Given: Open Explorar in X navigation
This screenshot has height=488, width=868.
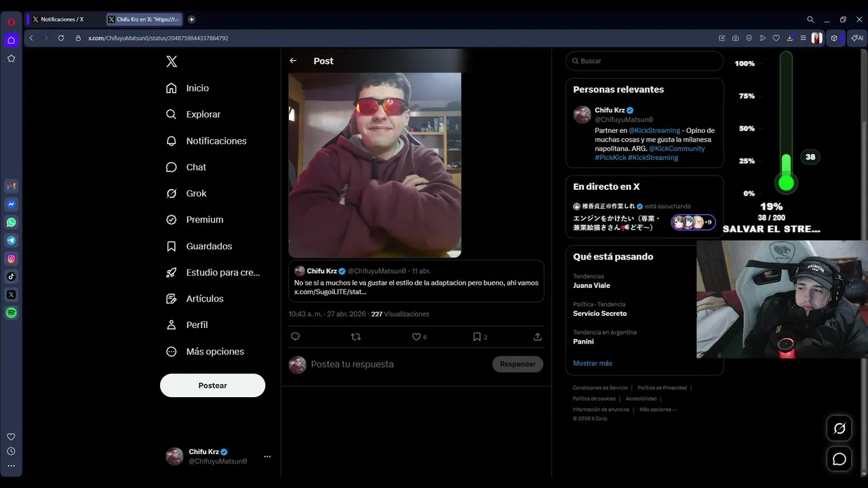Looking at the screenshot, I should click(194, 115).
